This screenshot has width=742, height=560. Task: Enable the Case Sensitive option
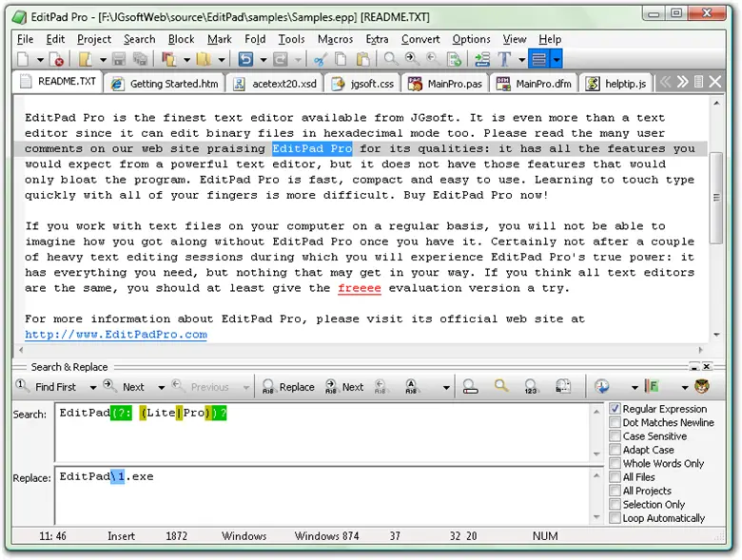pyautogui.click(x=615, y=436)
